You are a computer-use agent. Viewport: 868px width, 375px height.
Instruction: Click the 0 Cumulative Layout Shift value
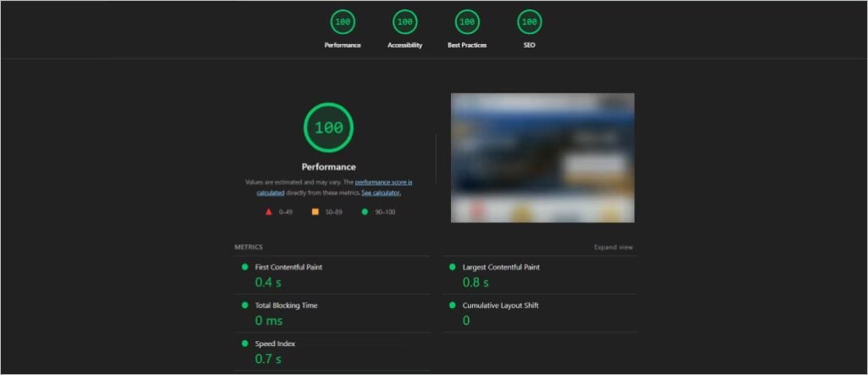[x=466, y=321]
